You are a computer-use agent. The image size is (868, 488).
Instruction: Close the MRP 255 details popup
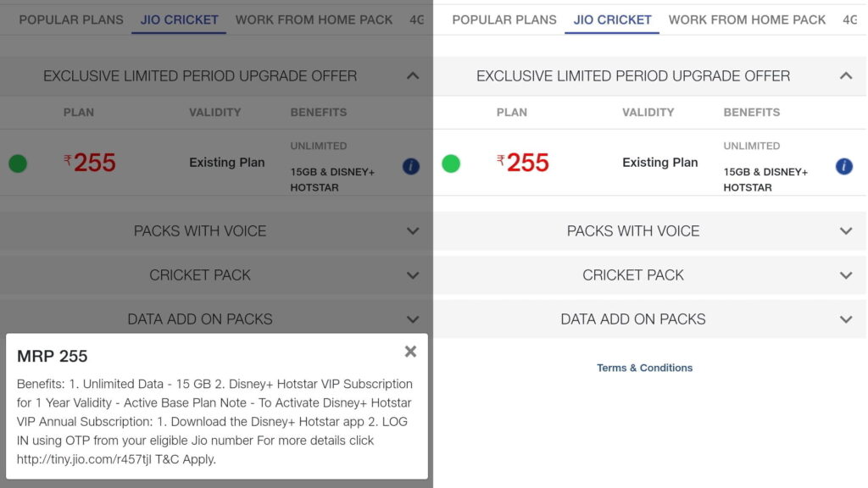point(410,352)
